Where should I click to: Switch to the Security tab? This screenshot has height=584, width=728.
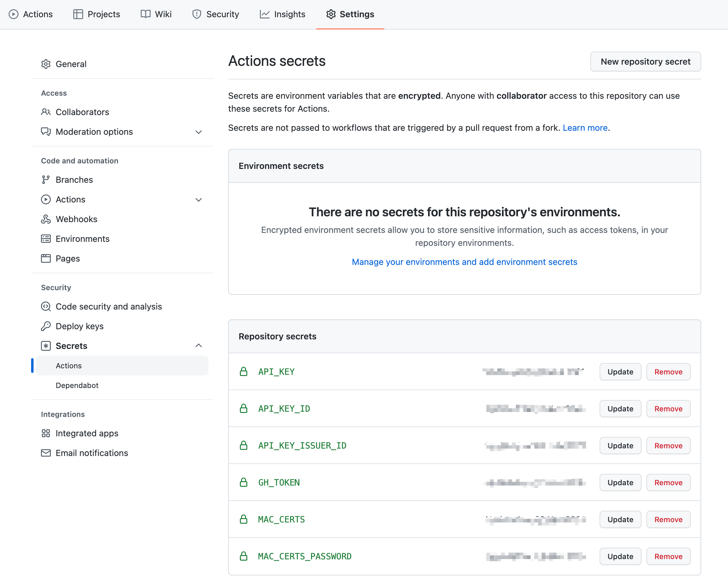point(216,14)
